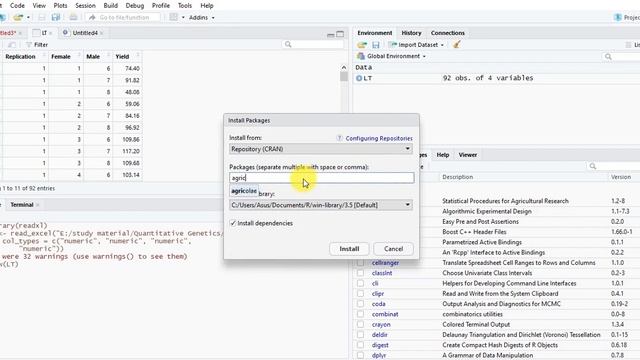Screen dimensions: 640x360
Task: Check the coda package checkbox
Action: pos(360,304)
